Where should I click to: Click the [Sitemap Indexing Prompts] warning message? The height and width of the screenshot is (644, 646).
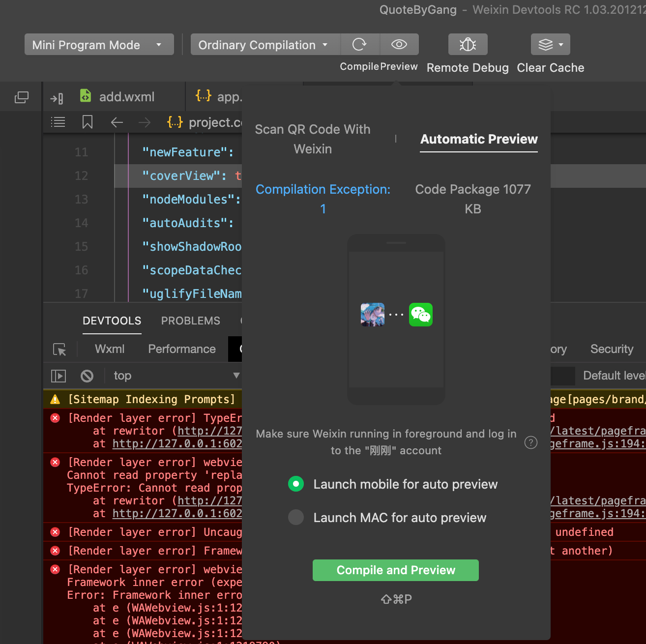pyautogui.click(x=151, y=399)
